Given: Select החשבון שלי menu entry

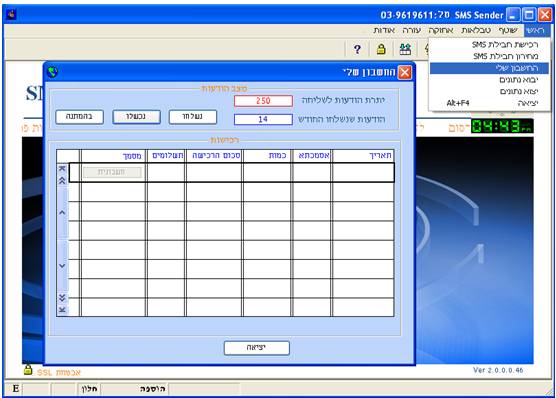Looking at the screenshot, I should (x=489, y=68).
